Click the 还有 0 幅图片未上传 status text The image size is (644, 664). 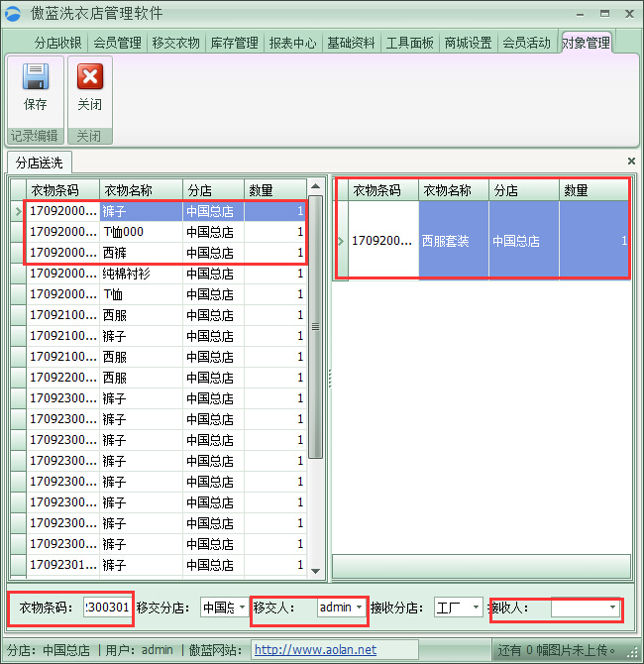(557, 650)
